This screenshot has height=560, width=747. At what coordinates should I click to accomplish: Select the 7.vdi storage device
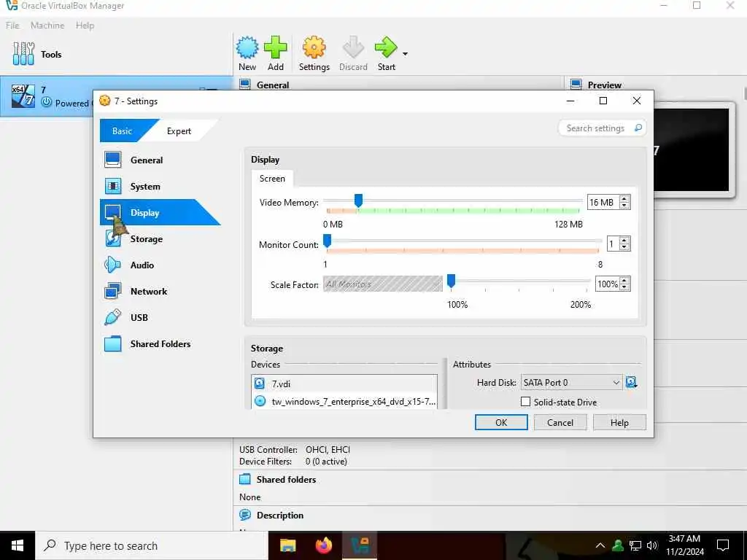pyautogui.click(x=344, y=384)
